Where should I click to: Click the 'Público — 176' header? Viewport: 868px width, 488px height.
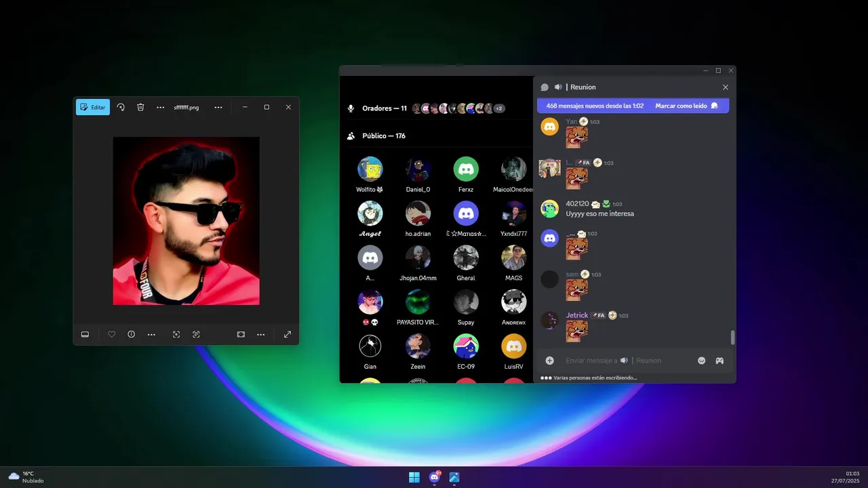point(384,136)
